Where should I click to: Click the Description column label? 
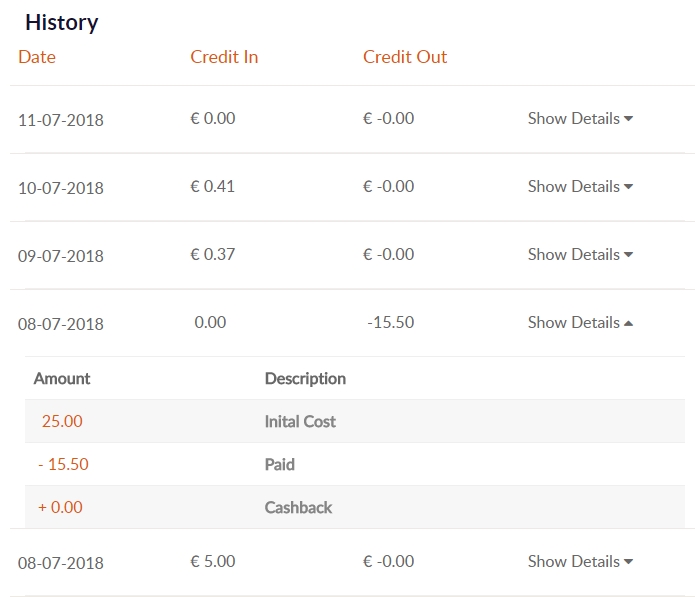[305, 378]
